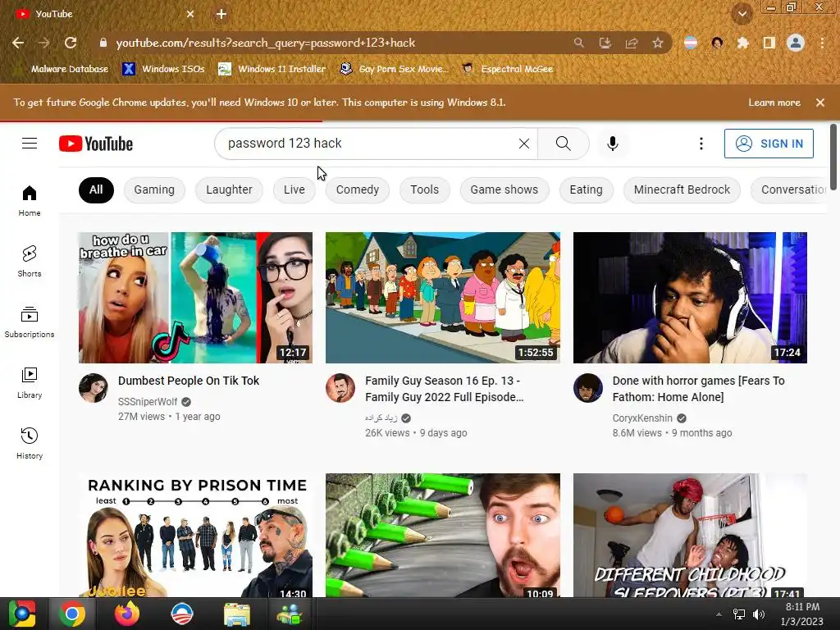Select the All filter chip
Screen dimensions: 840x630
pos(96,189)
